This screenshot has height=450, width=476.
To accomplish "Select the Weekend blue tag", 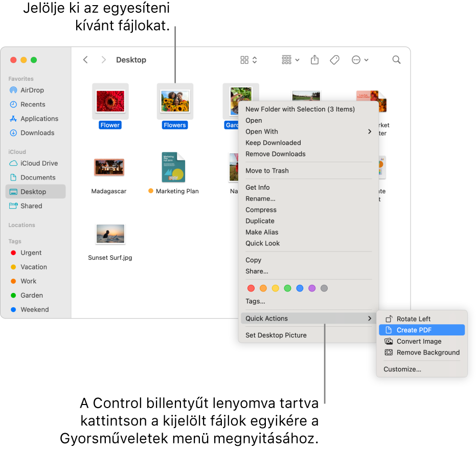I will [30, 310].
